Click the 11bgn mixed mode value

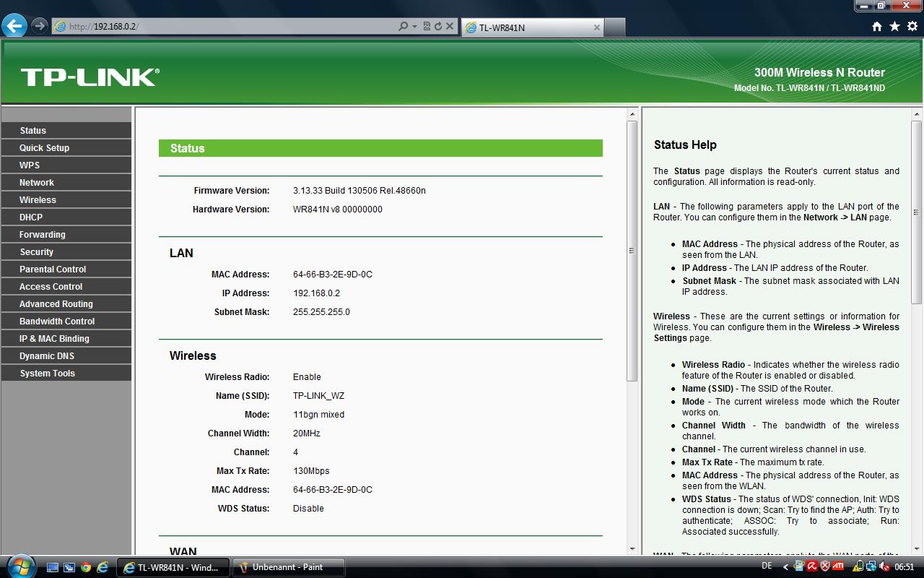pyautogui.click(x=318, y=415)
